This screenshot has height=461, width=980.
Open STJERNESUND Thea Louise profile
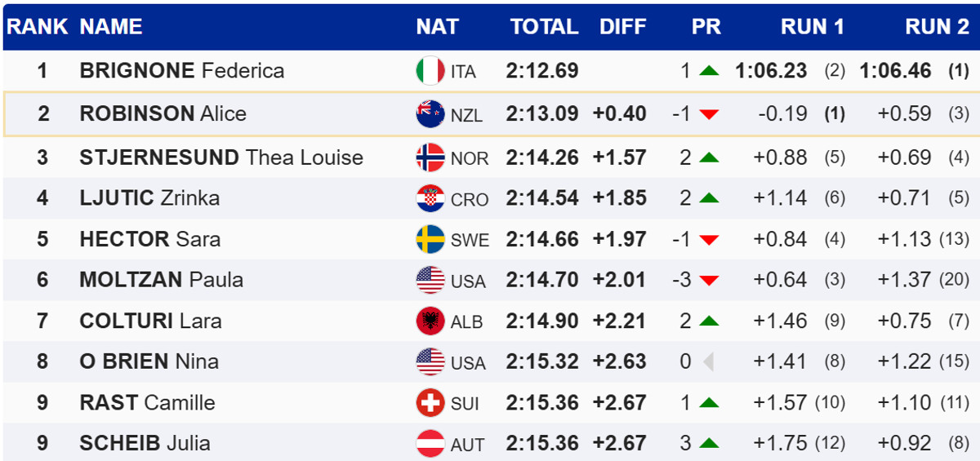click(221, 157)
